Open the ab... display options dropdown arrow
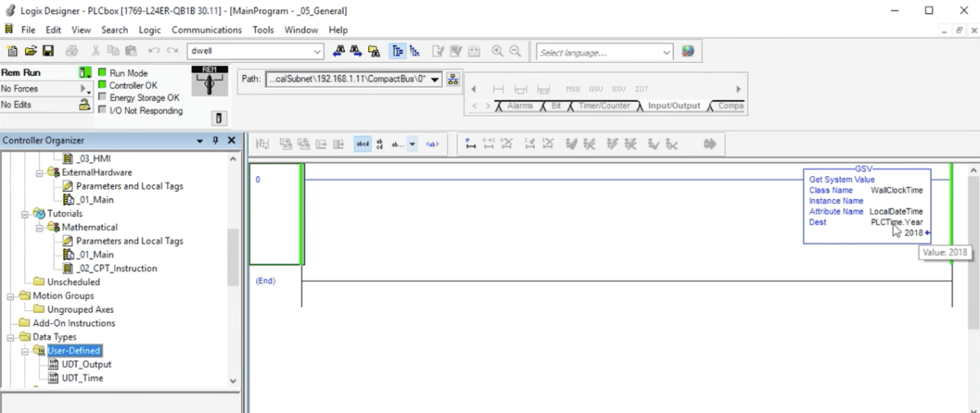The height and width of the screenshot is (413, 980). pyautogui.click(x=412, y=144)
